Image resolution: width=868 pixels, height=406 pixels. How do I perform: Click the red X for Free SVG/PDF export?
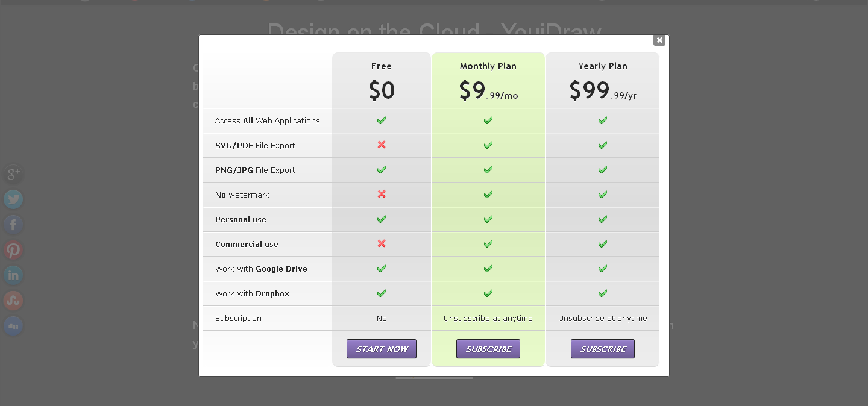tap(382, 145)
